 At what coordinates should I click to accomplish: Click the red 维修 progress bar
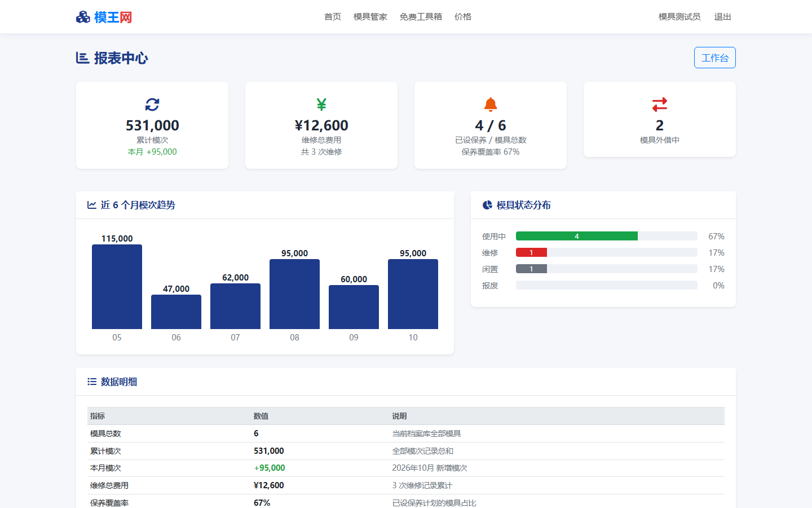pos(531,252)
